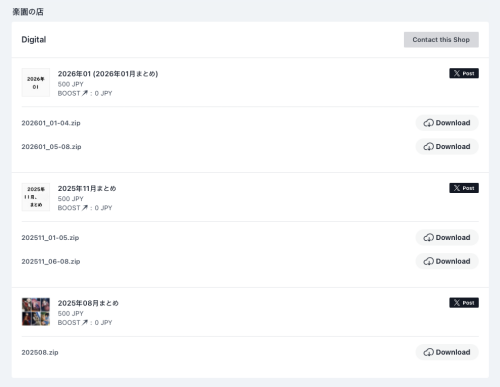The height and width of the screenshot is (387, 500).
Task: Open the 2026年01 item thumbnail
Action: [36, 83]
